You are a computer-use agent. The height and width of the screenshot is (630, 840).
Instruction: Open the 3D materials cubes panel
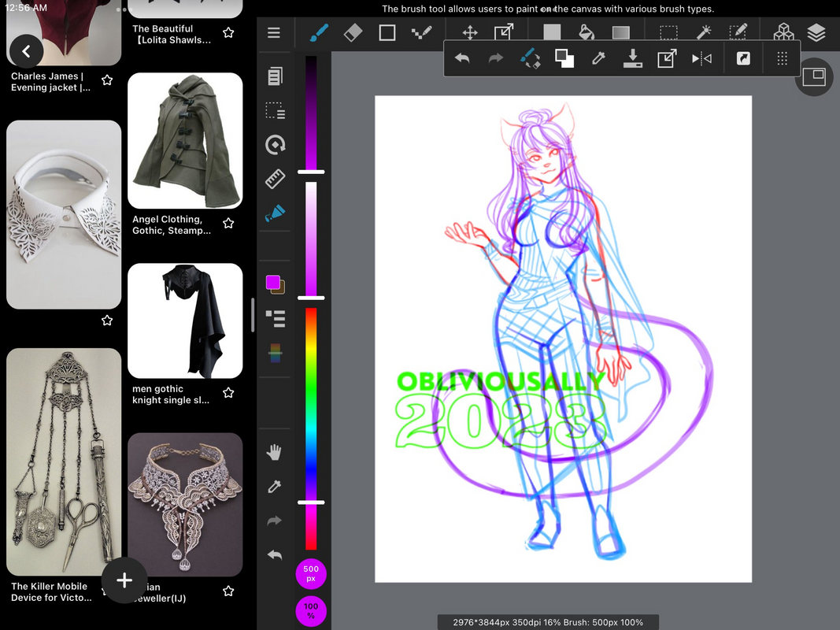pyautogui.click(x=783, y=32)
